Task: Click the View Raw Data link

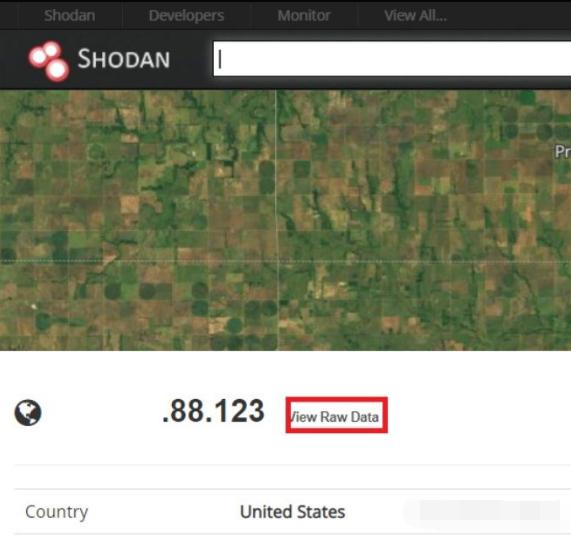Action: point(334,417)
